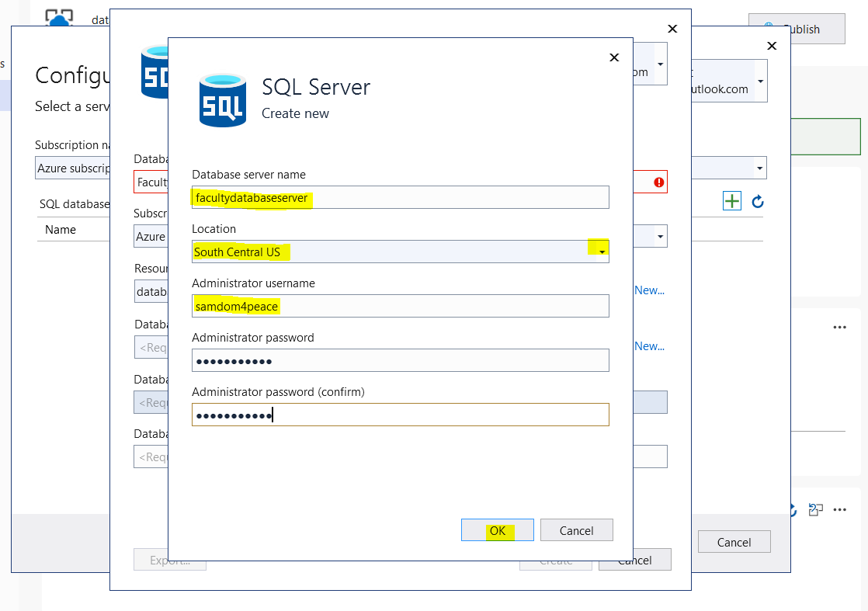
Task: Click the Publish button in background
Action: pos(797,29)
